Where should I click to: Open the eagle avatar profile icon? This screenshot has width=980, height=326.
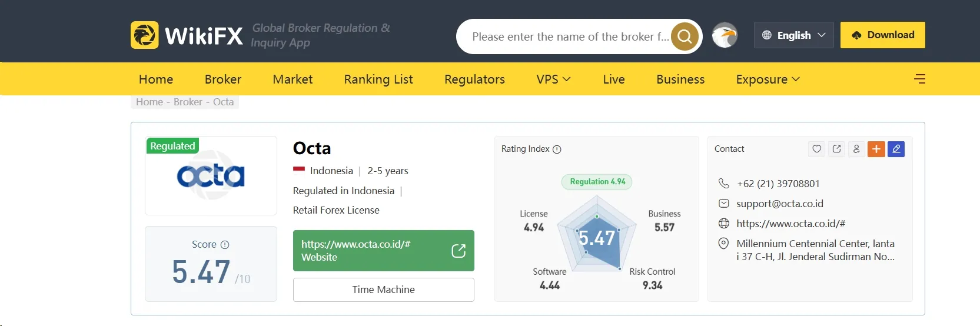point(725,35)
